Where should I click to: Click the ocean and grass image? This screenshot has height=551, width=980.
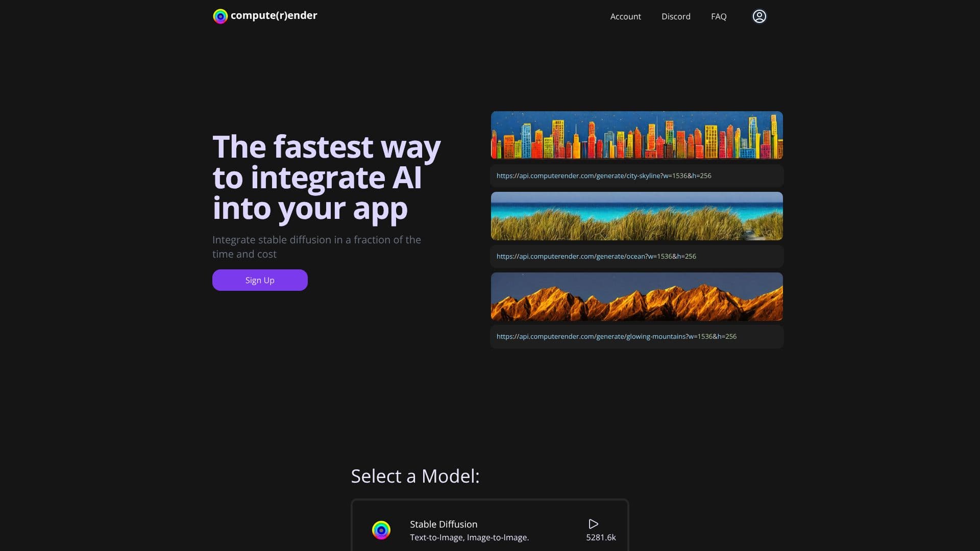(637, 216)
